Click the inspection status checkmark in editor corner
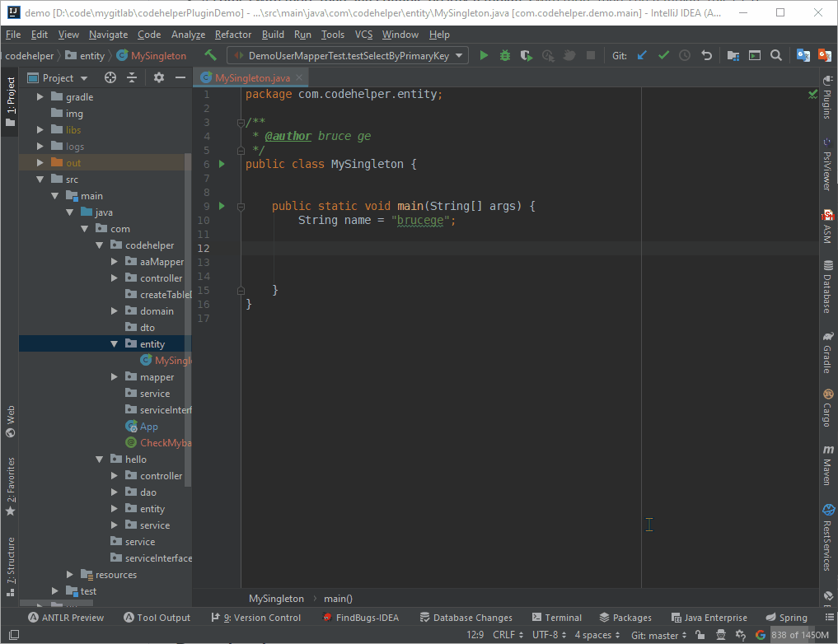This screenshot has height=644, width=838. point(813,95)
